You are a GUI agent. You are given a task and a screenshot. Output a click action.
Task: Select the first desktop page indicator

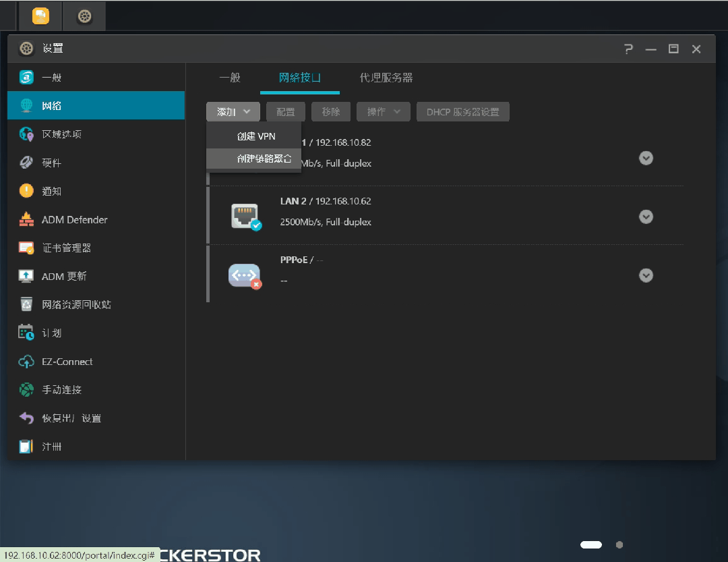[x=591, y=545]
